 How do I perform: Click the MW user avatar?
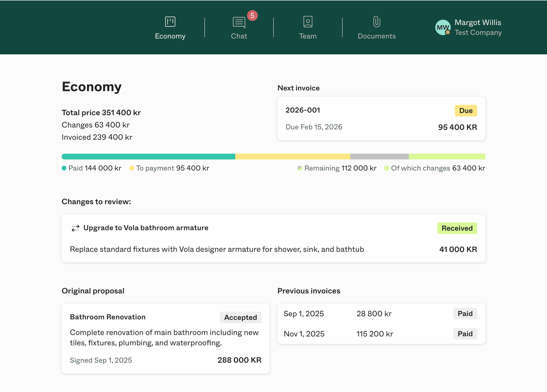(443, 27)
